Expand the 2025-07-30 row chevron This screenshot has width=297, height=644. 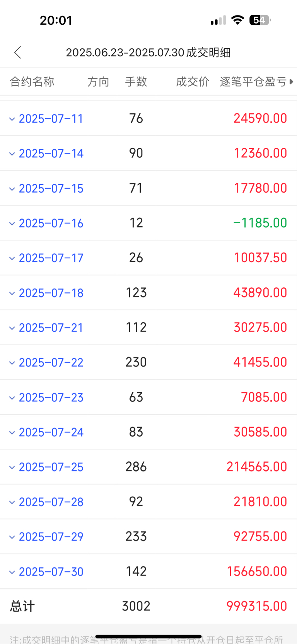point(12,572)
